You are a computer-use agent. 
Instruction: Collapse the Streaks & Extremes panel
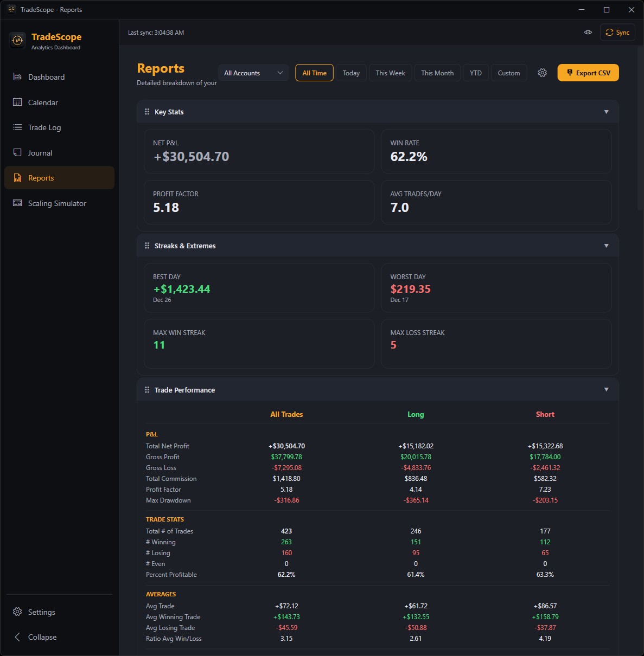point(606,246)
